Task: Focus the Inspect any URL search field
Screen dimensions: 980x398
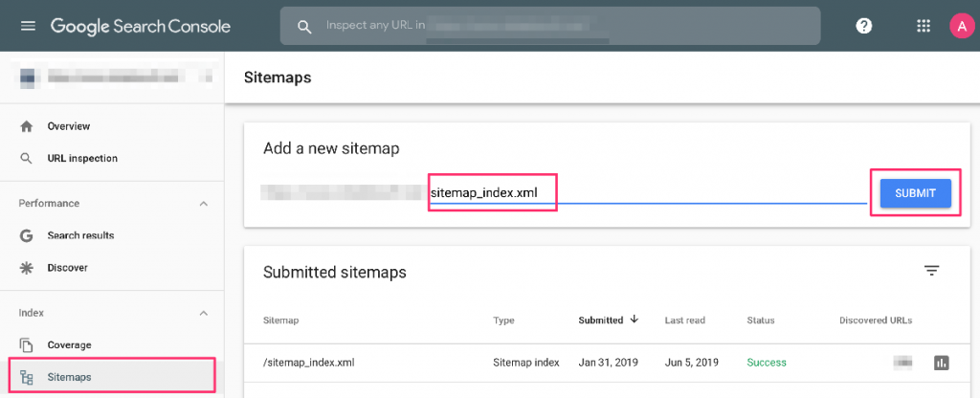Action: [x=550, y=26]
